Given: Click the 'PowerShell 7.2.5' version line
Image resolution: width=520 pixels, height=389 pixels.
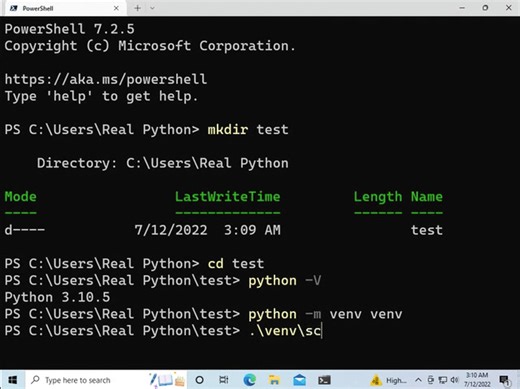Looking at the screenshot, I should point(69,29).
